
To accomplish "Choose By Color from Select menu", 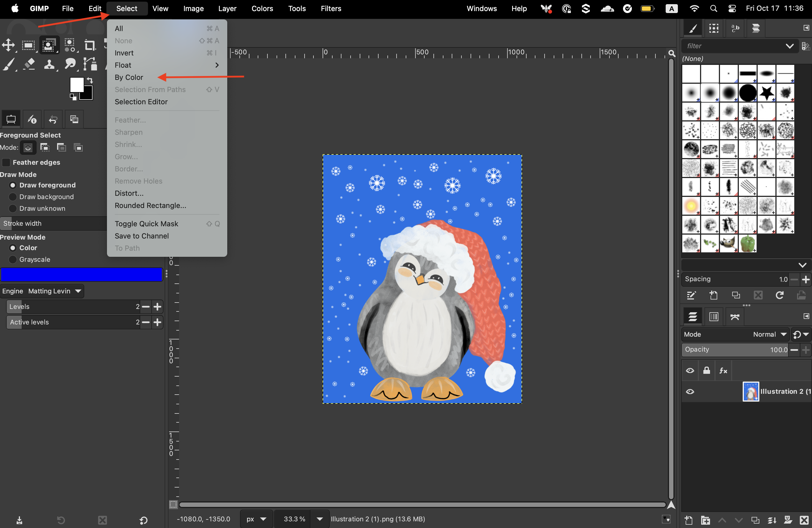I will [x=129, y=77].
